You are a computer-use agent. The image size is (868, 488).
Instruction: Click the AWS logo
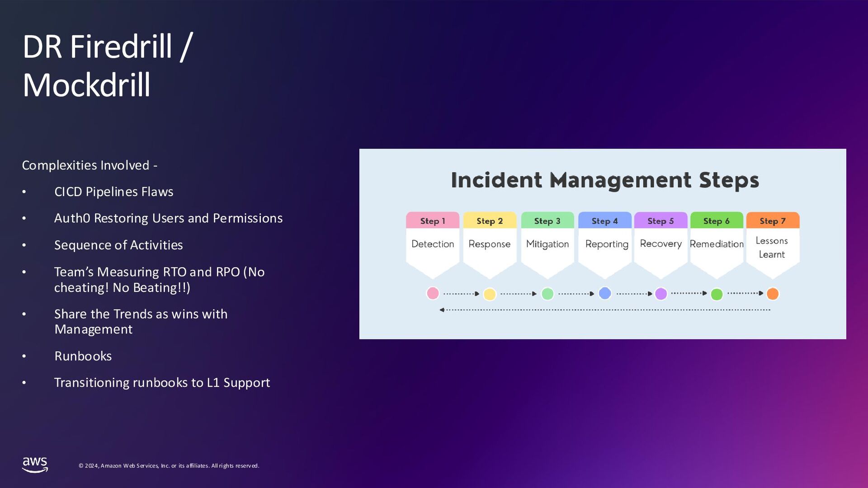coord(35,465)
